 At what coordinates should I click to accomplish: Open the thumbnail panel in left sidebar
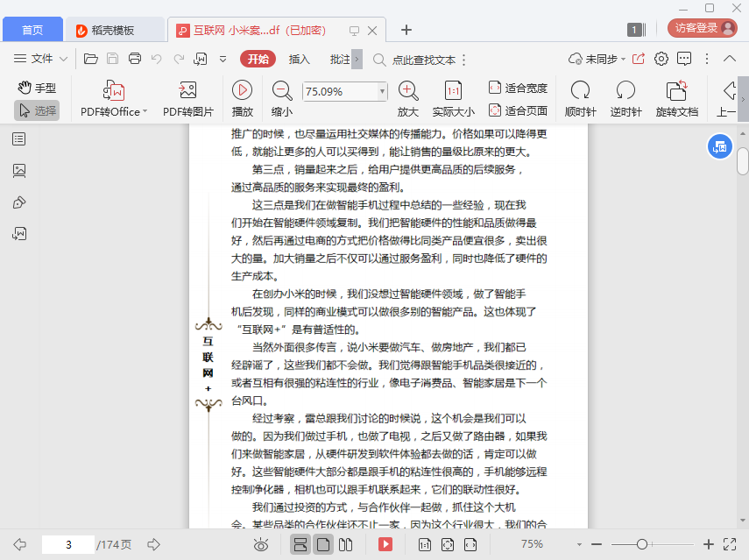click(19, 171)
